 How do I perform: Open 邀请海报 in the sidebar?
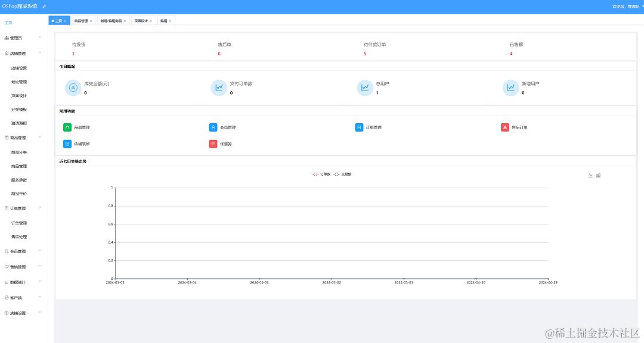[x=19, y=123]
